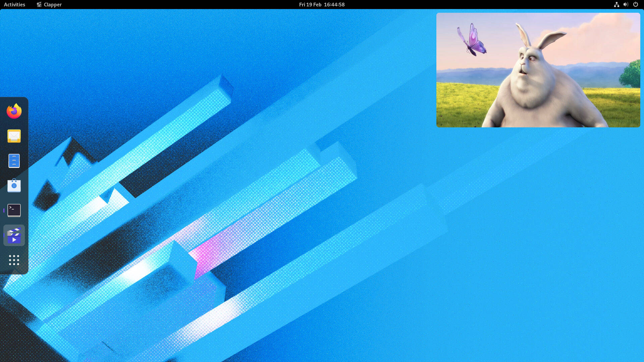Screen dimensions: 644x362
Task: Click the floating video window to focus Clapper
Action: pyautogui.click(x=538, y=70)
